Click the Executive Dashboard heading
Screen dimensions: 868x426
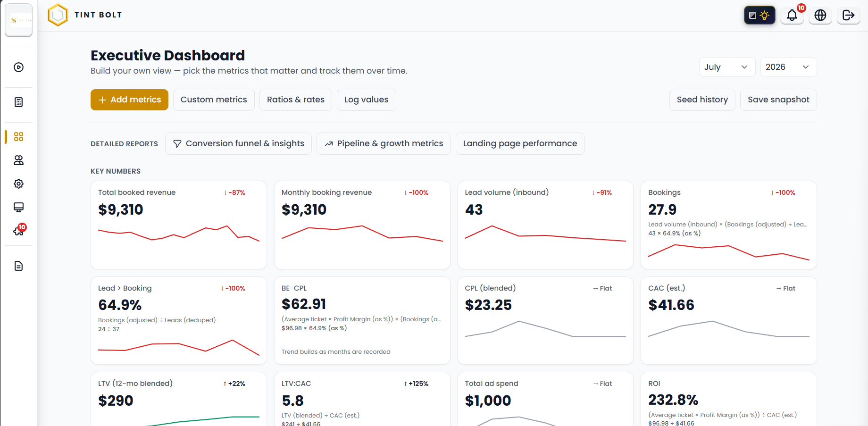tap(167, 56)
